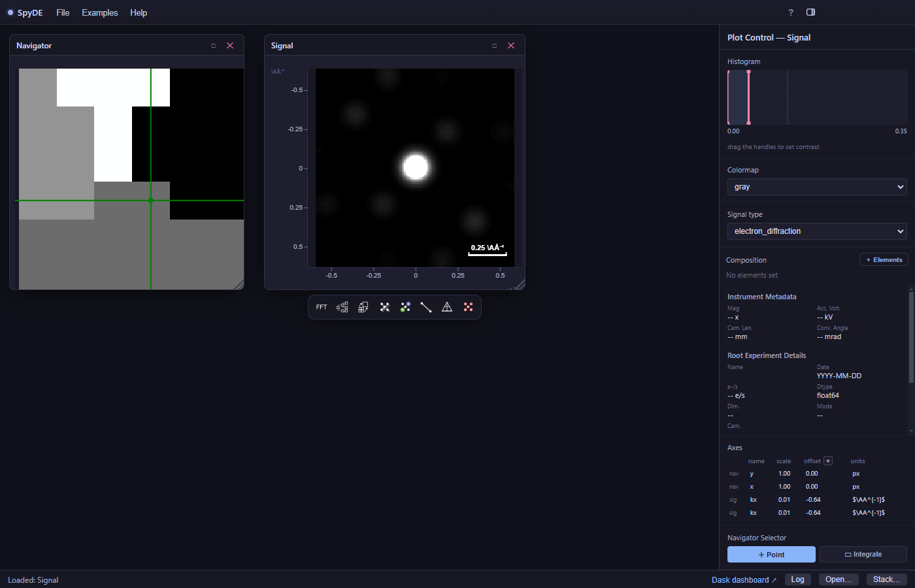Close the Signal window
Screen dimensions: 915x588
click(x=511, y=46)
